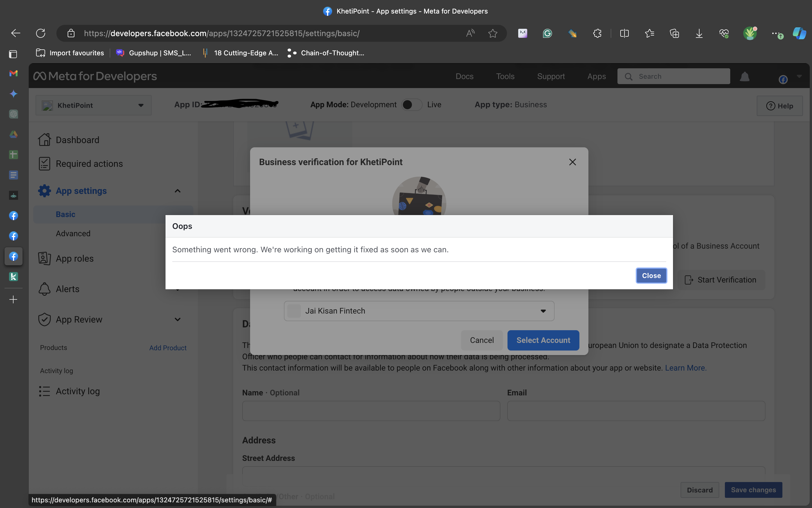This screenshot has height=508, width=812.
Task: Open the Dashboard home icon
Action: click(44, 140)
